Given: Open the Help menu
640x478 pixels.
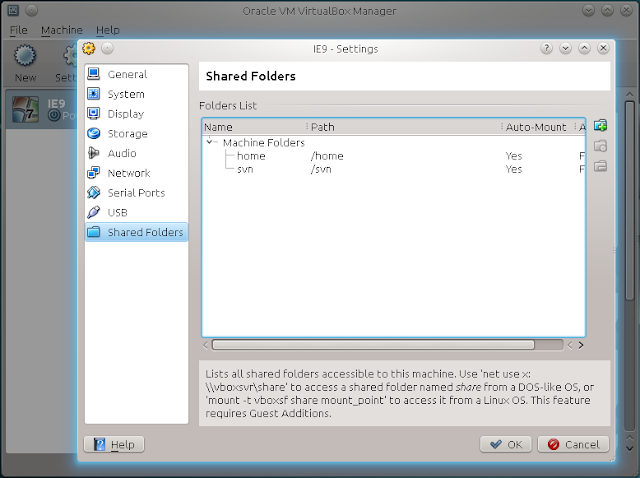Looking at the screenshot, I should [108, 30].
